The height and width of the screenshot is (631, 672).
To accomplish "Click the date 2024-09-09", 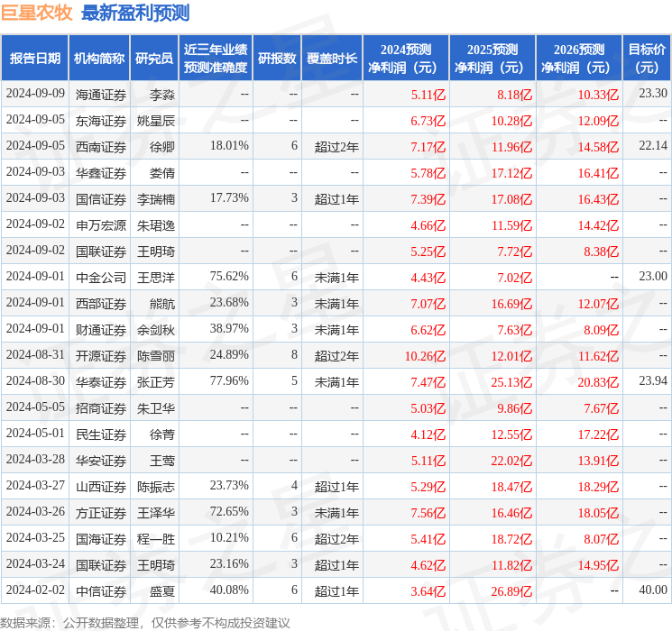I will pos(35,93).
